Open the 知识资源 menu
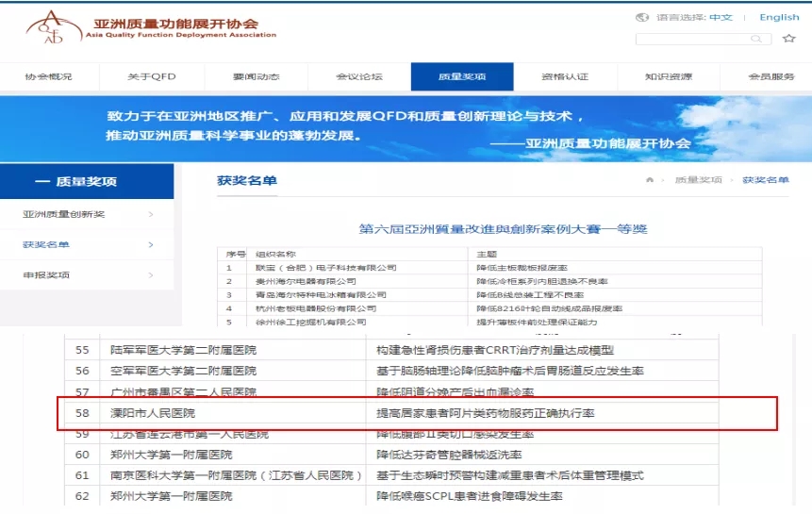Viewport: 812px width, 514px height. point(669,76)
